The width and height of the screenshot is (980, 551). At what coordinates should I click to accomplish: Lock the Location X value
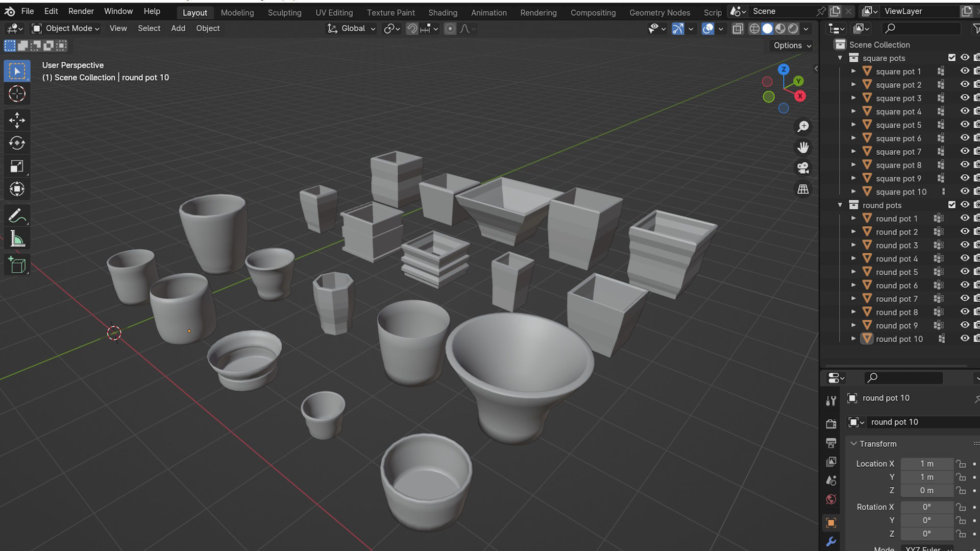click(961, 464)
